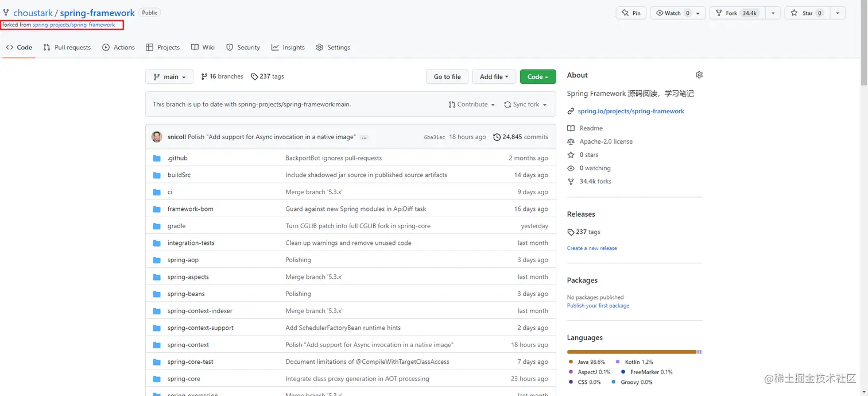868x396 pixels.
Task: Open the Create a new release link
Action: 592,248
